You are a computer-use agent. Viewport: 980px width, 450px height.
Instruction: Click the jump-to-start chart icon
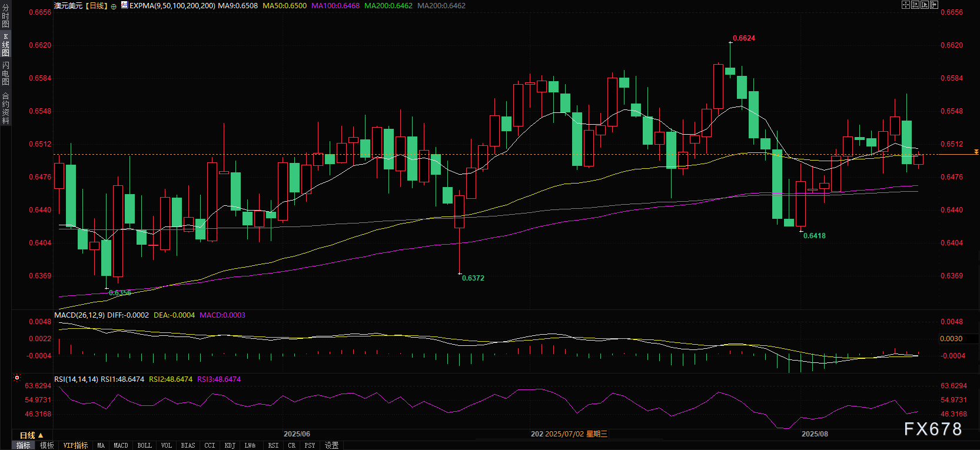[x=915, y=5]
